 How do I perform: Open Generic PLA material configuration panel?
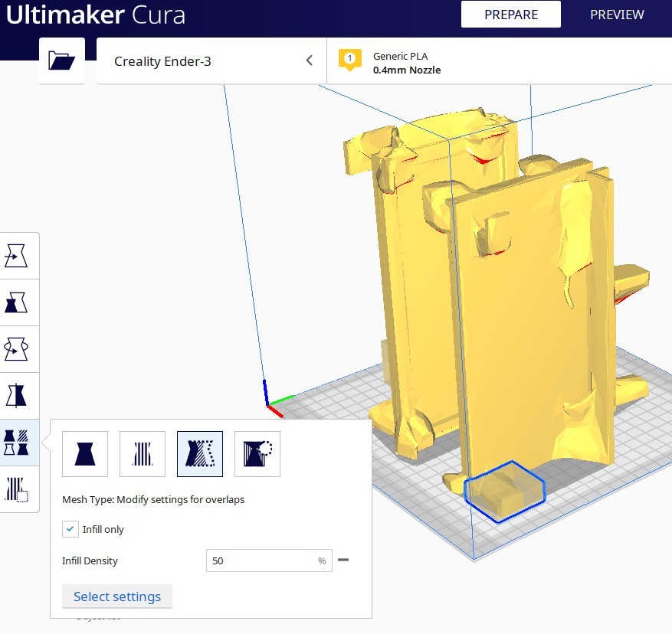click(x=500, y=60)
